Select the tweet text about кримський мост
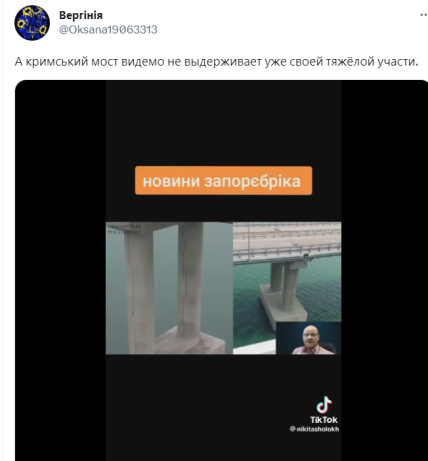 coord(216,62)
